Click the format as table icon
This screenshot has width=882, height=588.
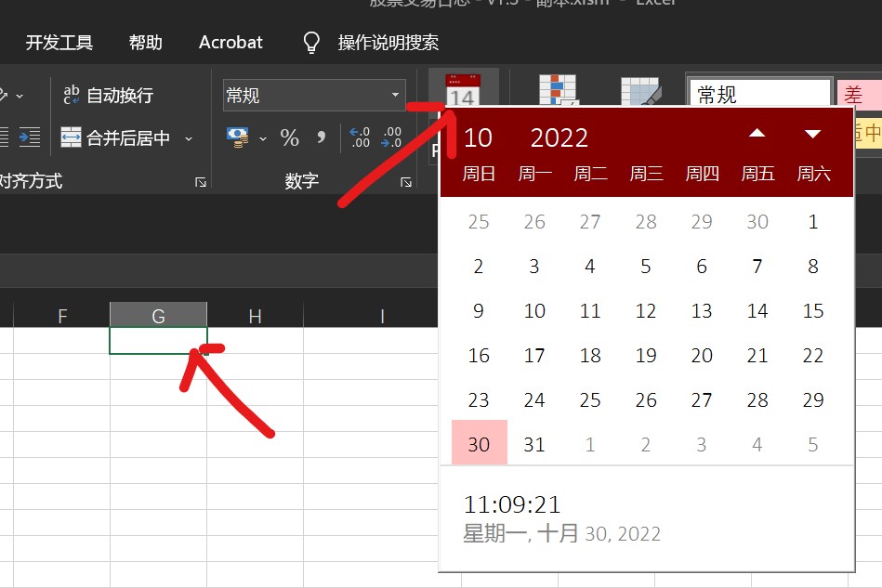pos(639,91)
